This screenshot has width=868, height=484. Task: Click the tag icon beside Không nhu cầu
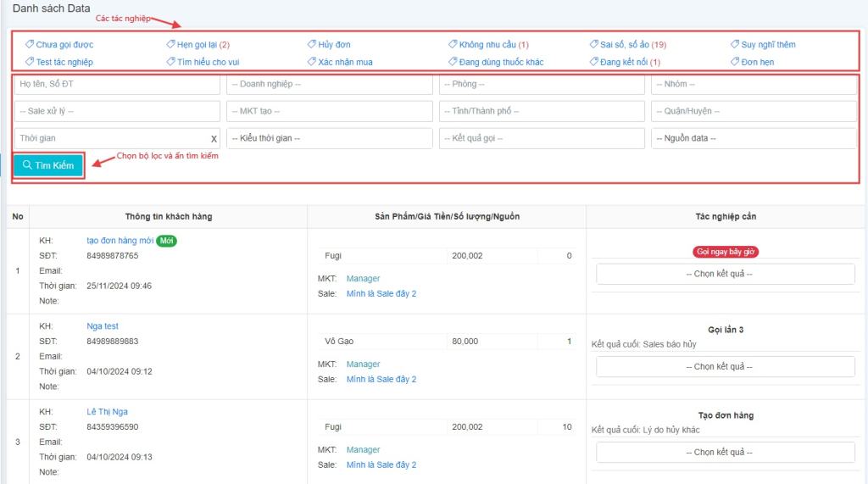453,44
